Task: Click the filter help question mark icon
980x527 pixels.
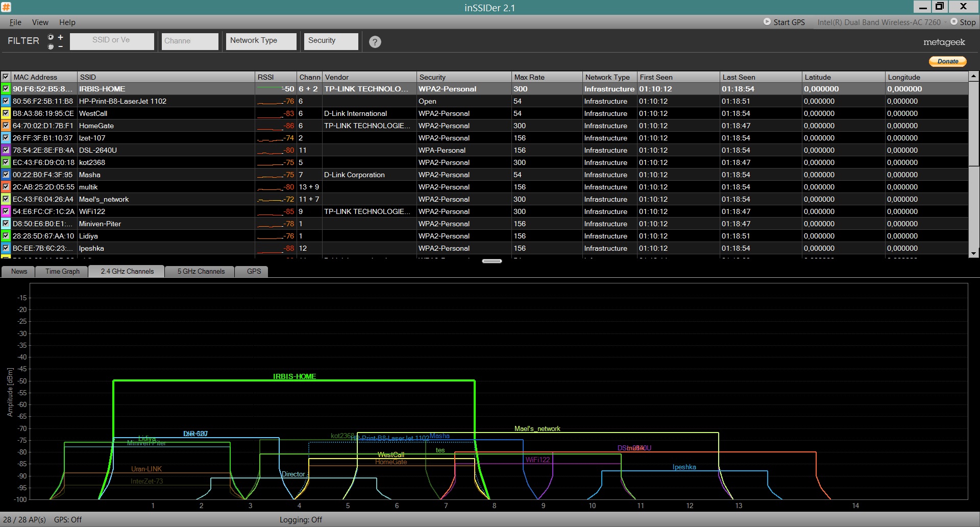Action: click(x=375, y=42)
